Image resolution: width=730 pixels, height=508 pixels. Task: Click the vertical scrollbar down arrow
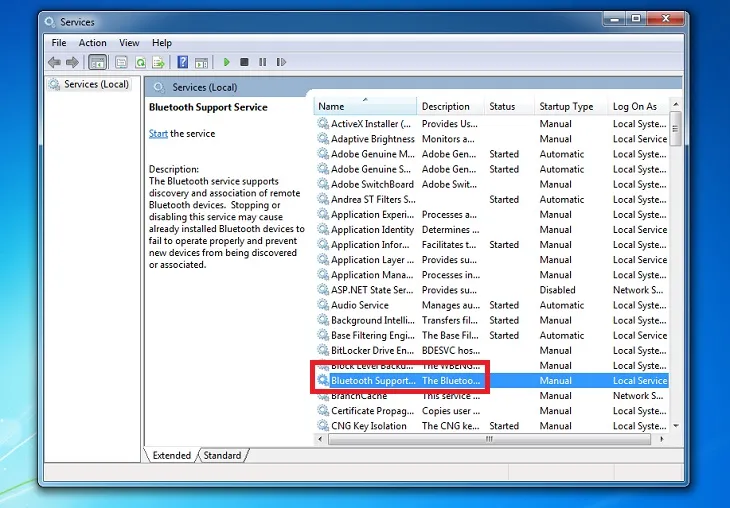(676, 425)
